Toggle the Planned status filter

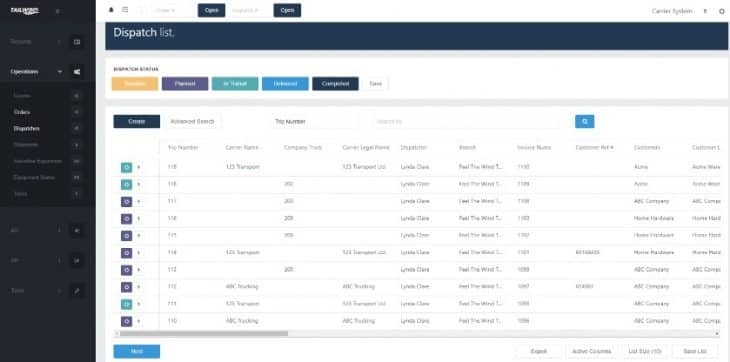coord(185,84)
